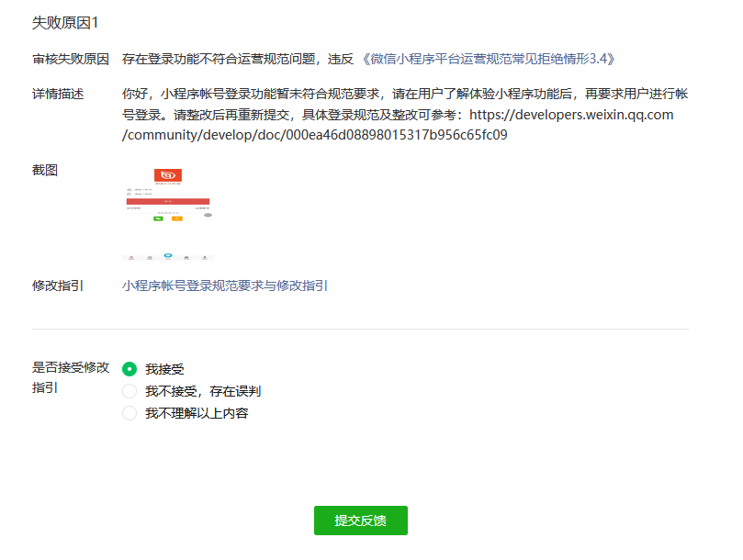Click the blue center icon in thumbnail's bottom bar
743x560 pixels.
tap(167, 255)
